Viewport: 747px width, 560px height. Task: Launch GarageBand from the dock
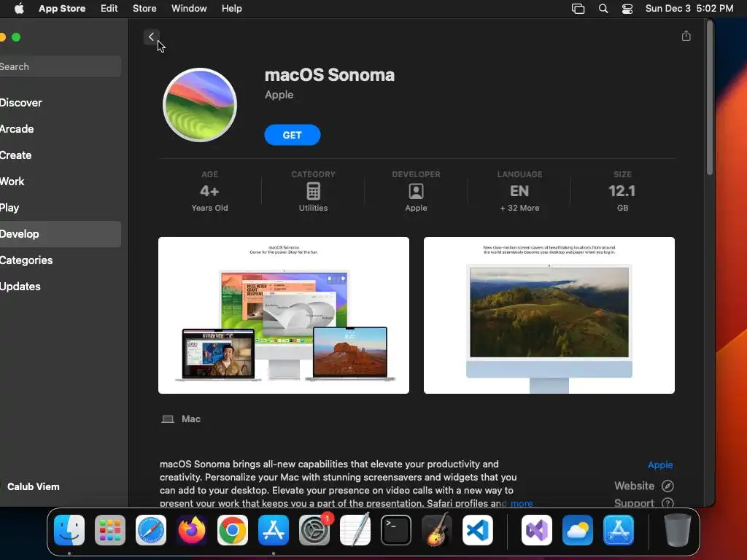click(x=437, y=530)
